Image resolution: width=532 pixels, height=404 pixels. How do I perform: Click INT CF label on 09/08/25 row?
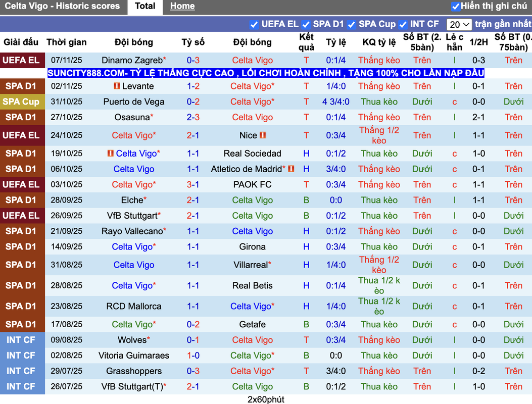[x=21, y=340]
